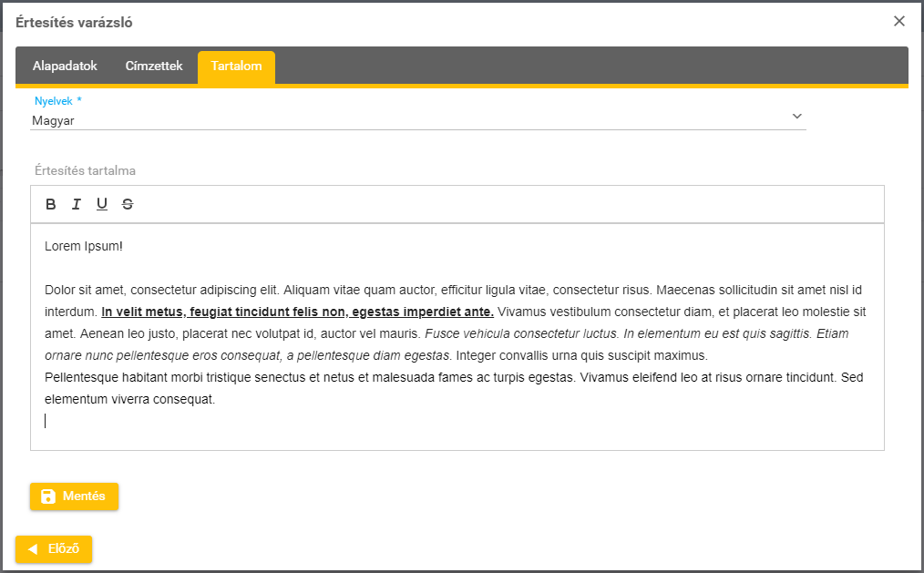Image resolution: width=924 pixels, height=573 pixels.
Task: Apply underline formatting from the toolbar
Action: [102, 204]
